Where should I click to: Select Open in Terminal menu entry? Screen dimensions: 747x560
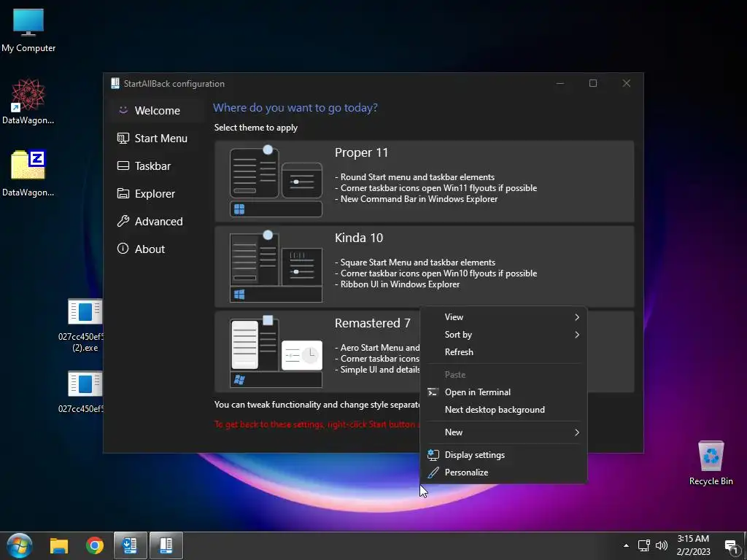pos(503,392)
